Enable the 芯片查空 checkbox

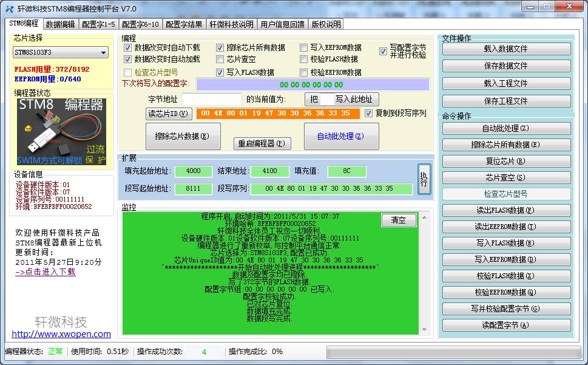[221, 60]
